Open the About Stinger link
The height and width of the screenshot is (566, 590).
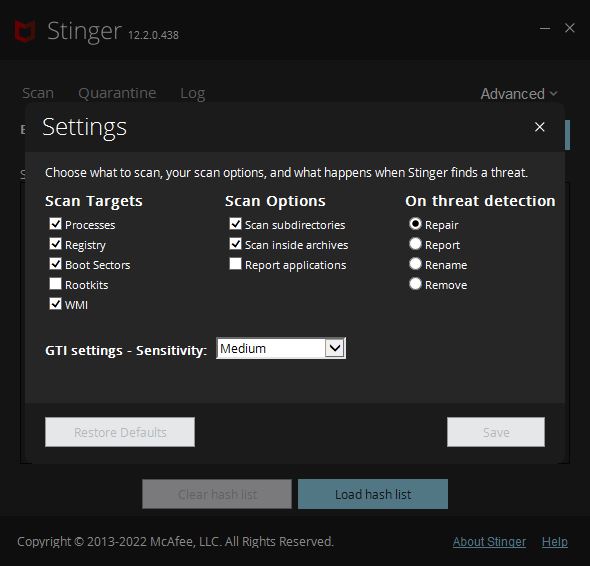pos(489,542)
